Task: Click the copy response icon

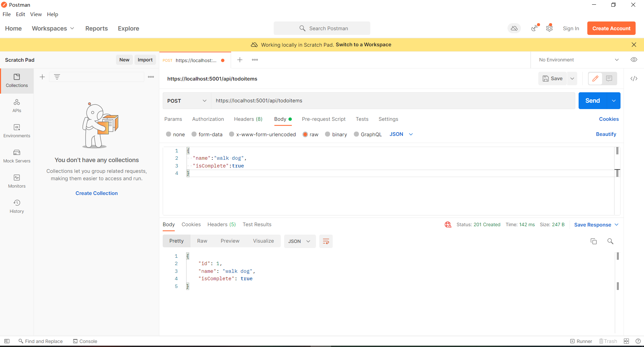Action: coord(594,241)
